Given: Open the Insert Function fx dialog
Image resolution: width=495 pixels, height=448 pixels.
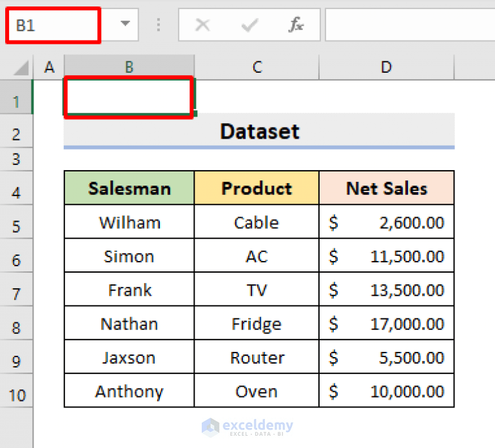Looking at the screenshot, I should tap(296, 24).
